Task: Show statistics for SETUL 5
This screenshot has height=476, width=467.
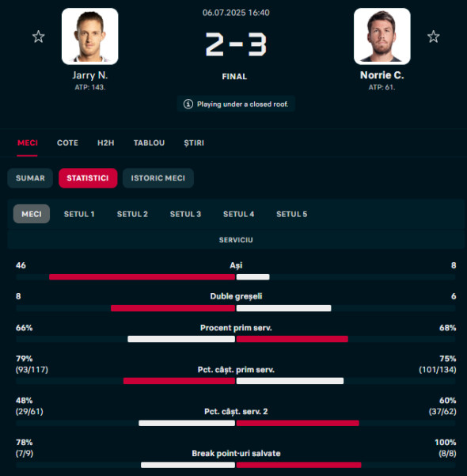Action: pyautogui.click(x=291, y=214)
